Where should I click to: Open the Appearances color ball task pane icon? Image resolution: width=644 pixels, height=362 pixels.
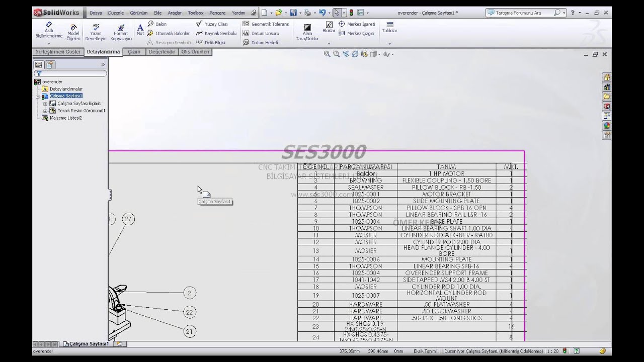point(607,126)
